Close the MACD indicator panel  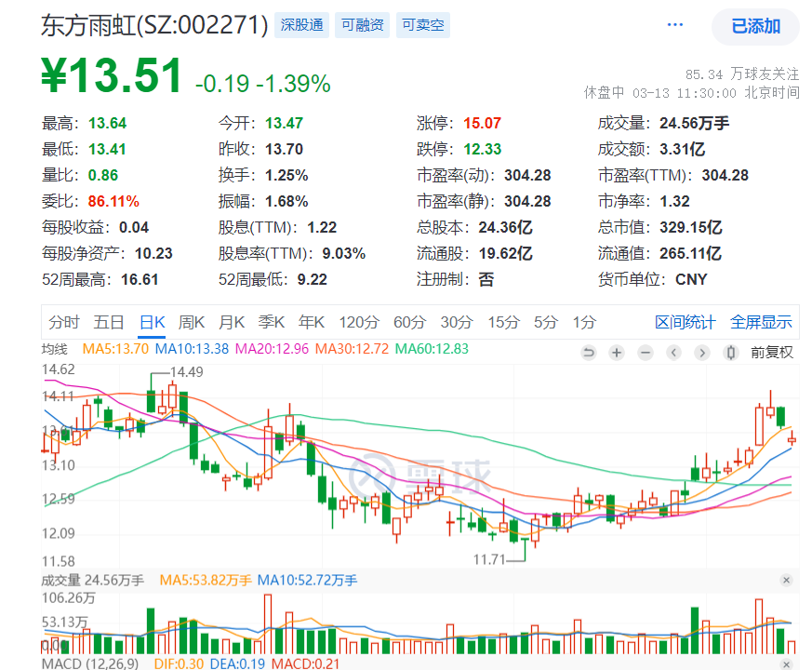click(x=786, y=663)
